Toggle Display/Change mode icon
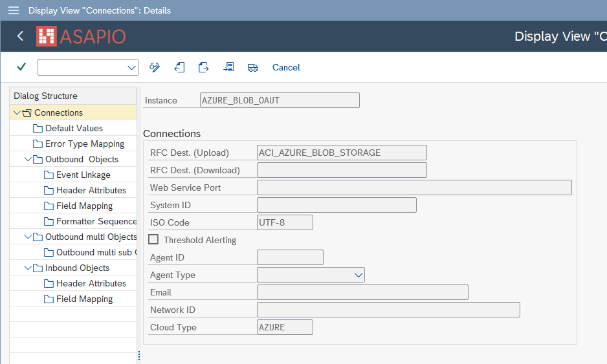607x364 pixels. [155, 67]
